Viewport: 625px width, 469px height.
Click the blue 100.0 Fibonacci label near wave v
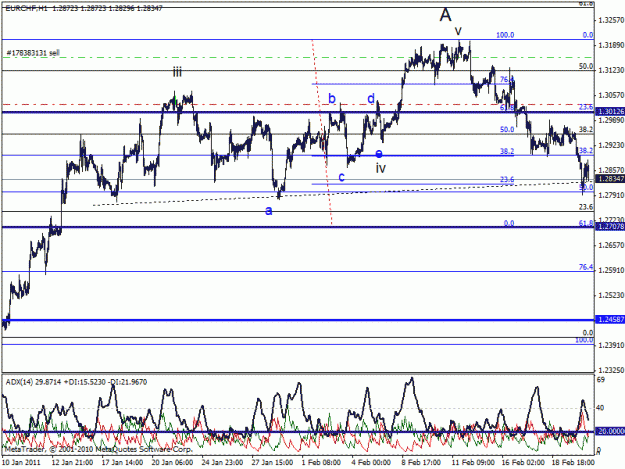coord(505,35)
